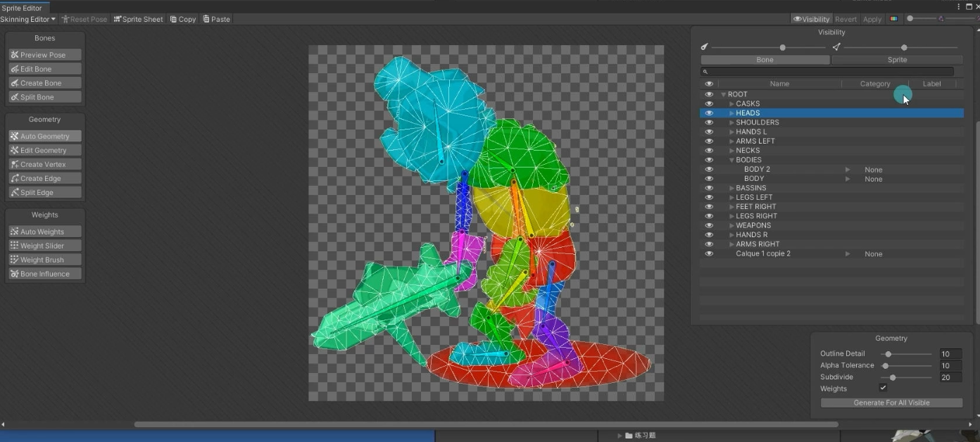Select the Edit Bone tool

45,69
